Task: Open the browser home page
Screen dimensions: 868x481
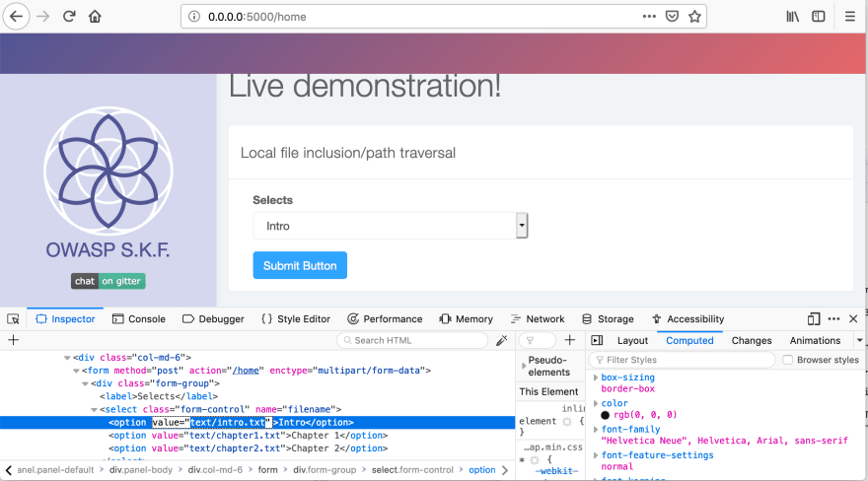Action: coord(95,17)
